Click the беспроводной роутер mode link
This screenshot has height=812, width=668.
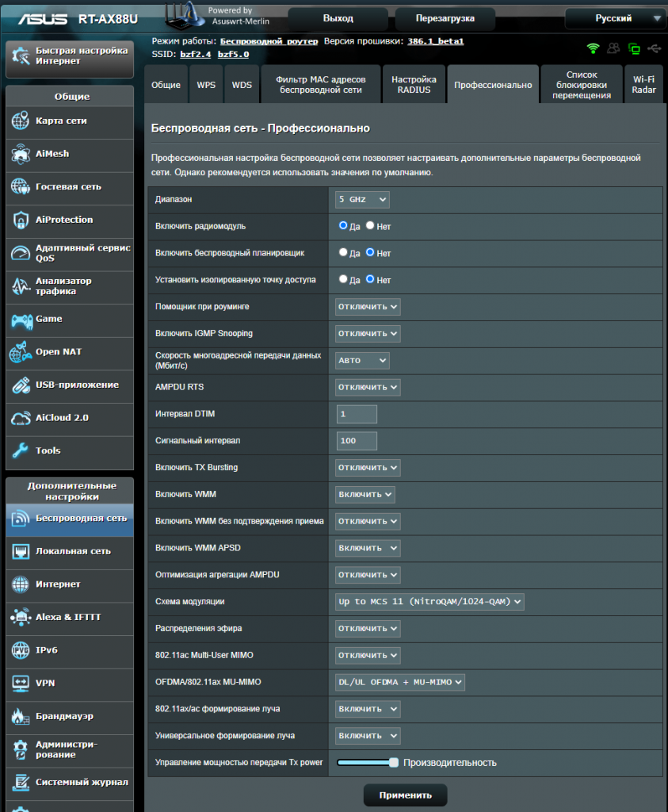(269, 41)
